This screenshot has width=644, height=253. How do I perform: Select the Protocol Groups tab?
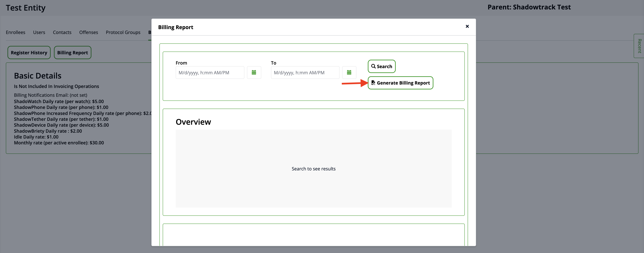tap(123, 32)
